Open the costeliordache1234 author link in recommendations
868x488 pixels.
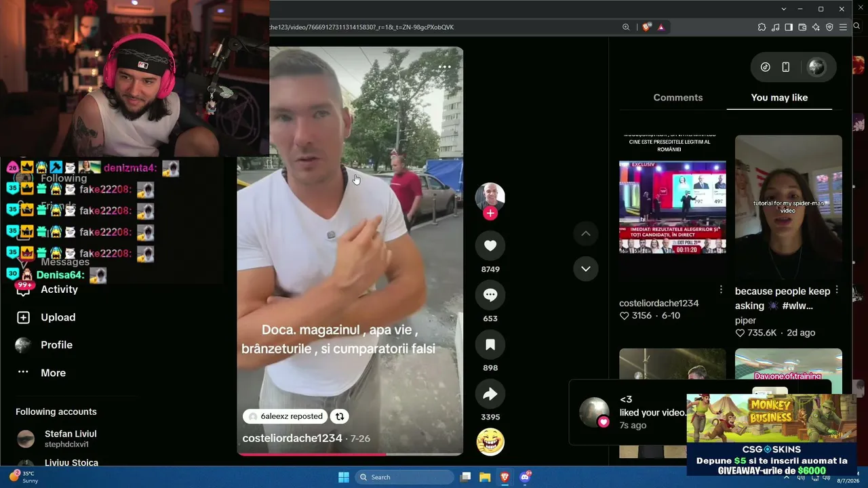pyautogui.click(x=659, y=303)
